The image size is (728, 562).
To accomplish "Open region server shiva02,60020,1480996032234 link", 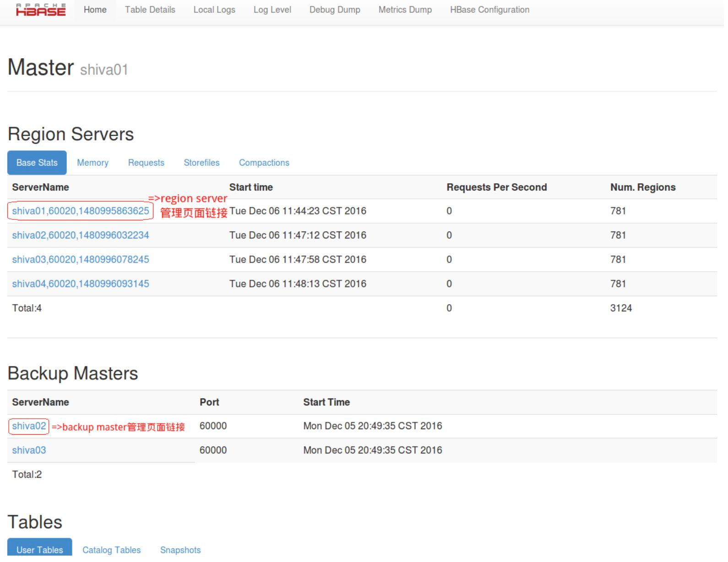I will tap(81, 235).
